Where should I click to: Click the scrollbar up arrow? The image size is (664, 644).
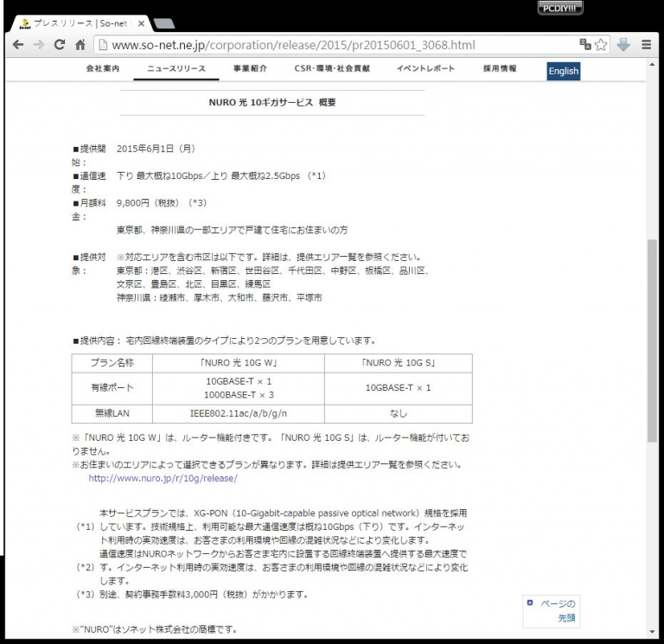pos(652,64)
